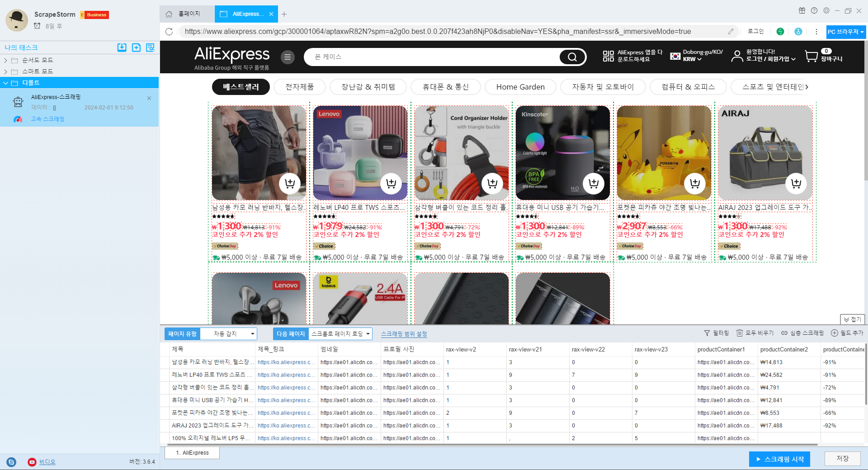Click the blue circle browser toolbar icon
The image size is (868, 470).
click(x=798, y=32)
